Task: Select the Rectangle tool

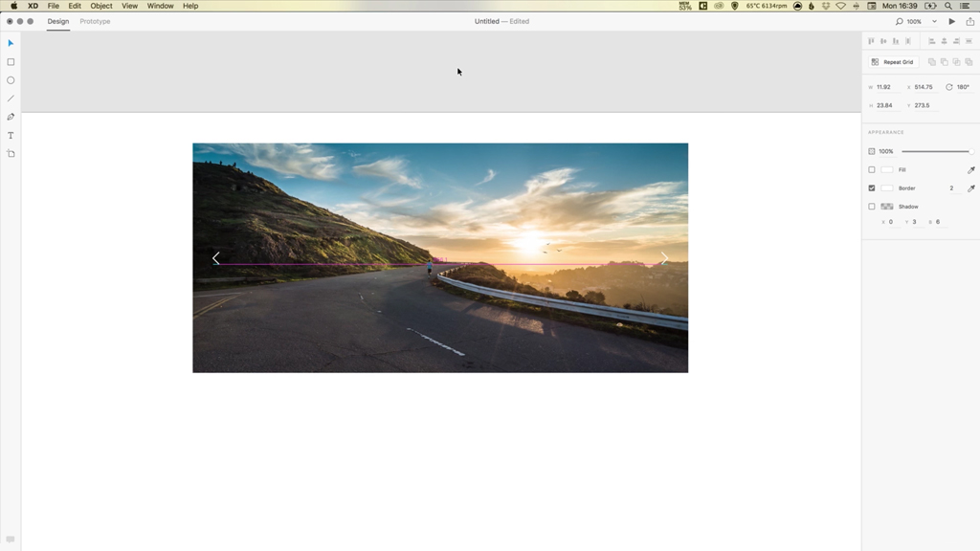Action: [x=11, y=61]
